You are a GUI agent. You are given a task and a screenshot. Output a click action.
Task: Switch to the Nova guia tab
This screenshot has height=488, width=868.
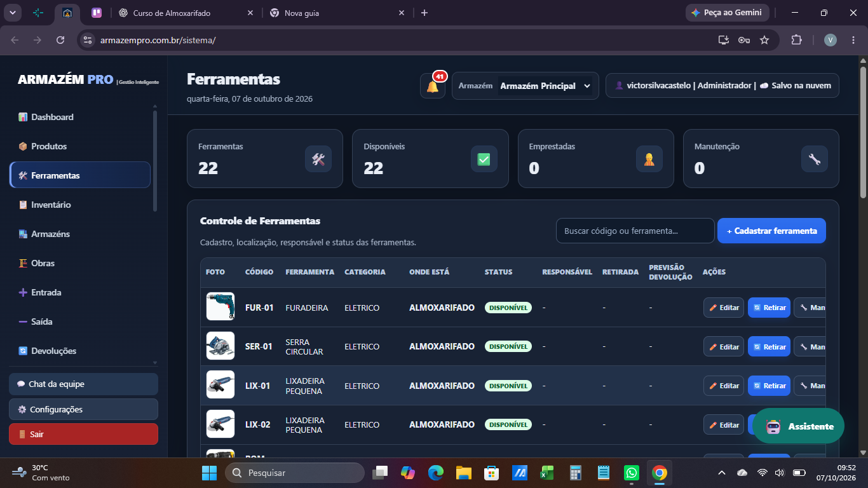(337, 13)
